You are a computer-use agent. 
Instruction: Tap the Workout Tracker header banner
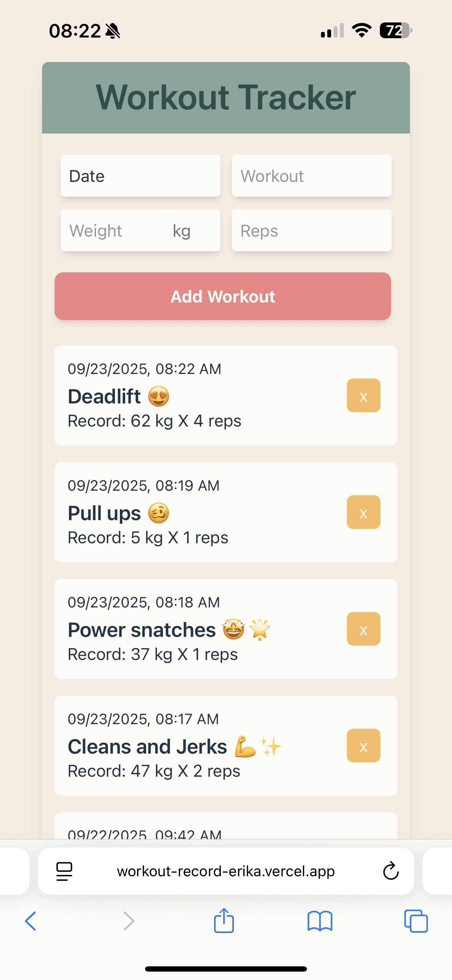click(226, 97)
